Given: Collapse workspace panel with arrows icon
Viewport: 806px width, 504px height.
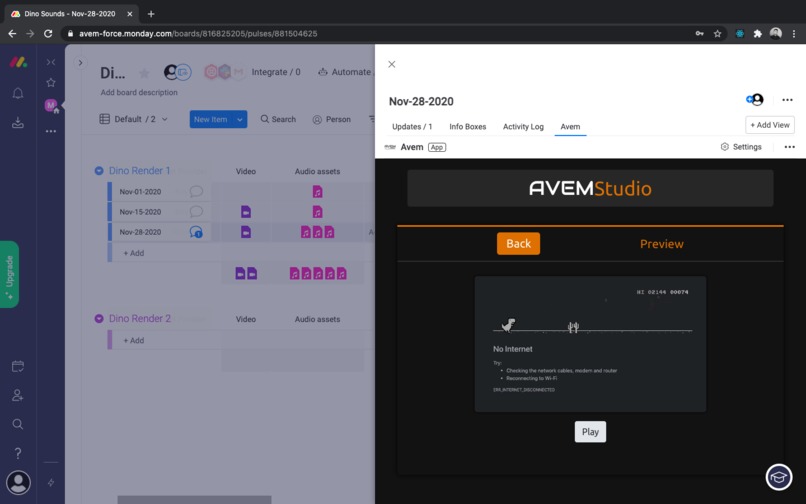Looking at the screenshot, I should (x=51, y=62).
